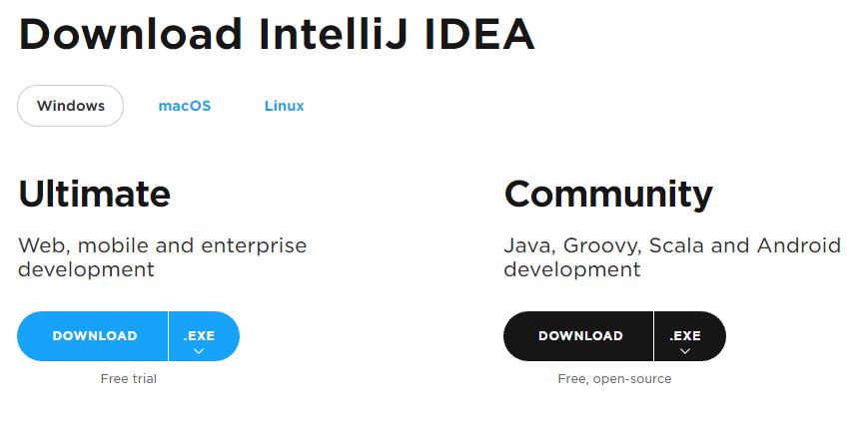868x445 pixels.
Task: Click the Ultimate edition description text
Action: coord(162,256)
